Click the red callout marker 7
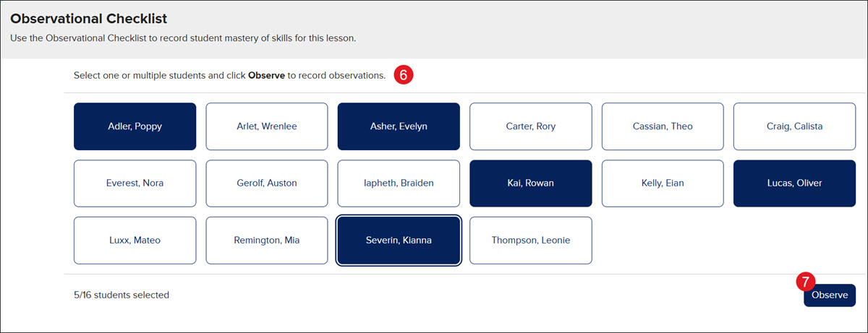The height and width of the screenshot is (333, 868). [x=804, y=280]
